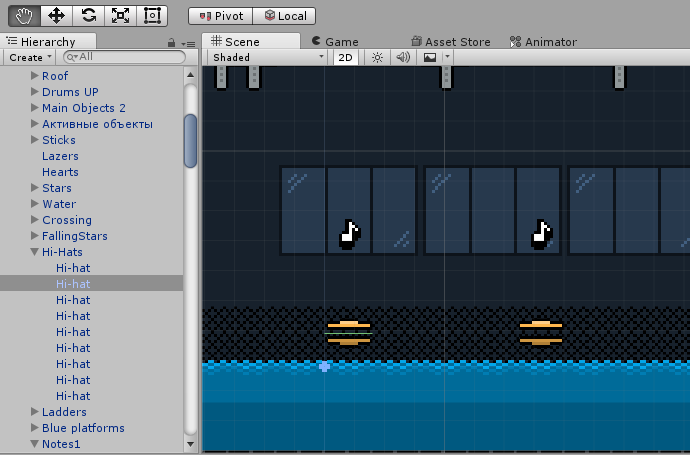
Task: Toggle scene audio speaker icon
Action: (x=403, y=58)
